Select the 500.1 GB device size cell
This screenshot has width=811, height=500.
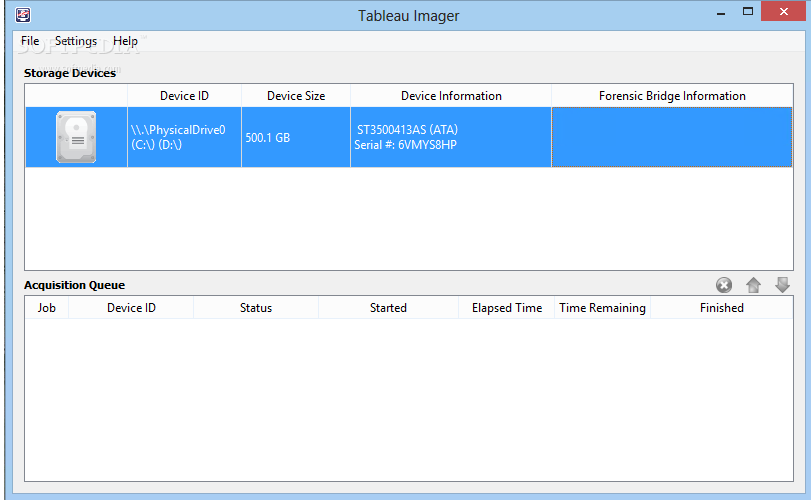(296, 137)
